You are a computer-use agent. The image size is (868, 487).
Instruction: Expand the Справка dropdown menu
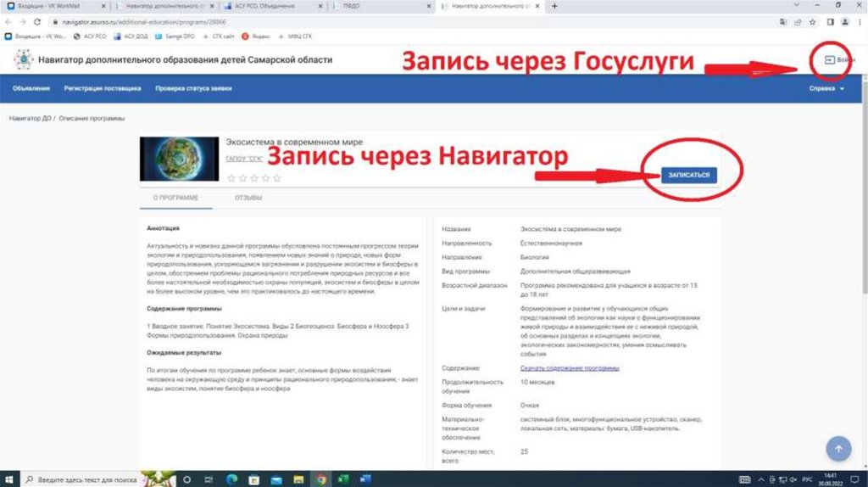tap(826, 88)
